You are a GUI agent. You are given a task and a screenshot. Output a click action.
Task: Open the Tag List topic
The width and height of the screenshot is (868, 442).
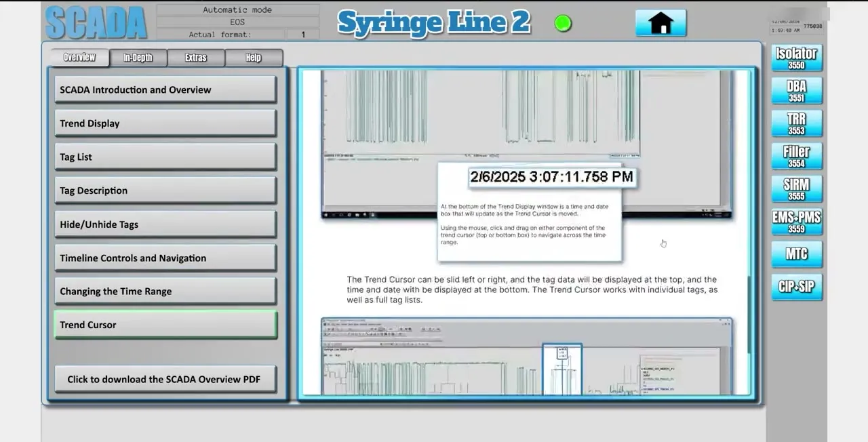tap(165, 157)
